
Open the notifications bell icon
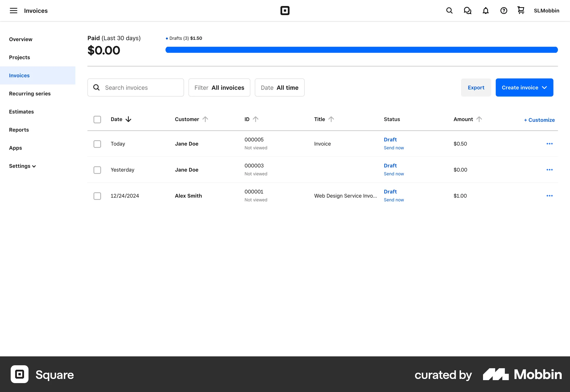coord(485,10)
